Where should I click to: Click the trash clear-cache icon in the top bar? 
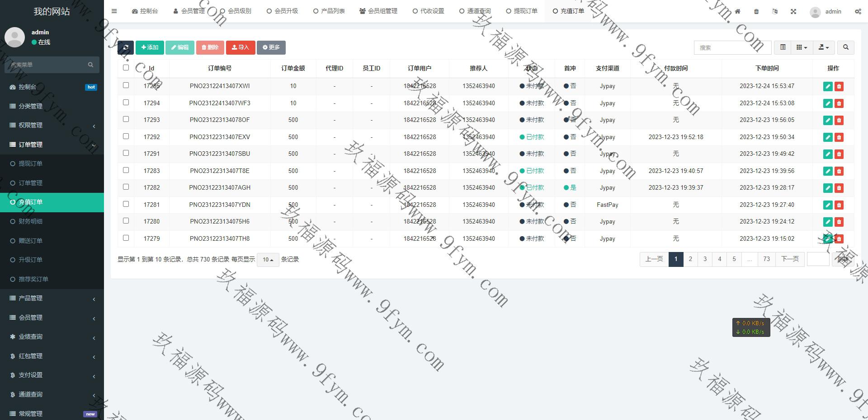tap(756, 11)
